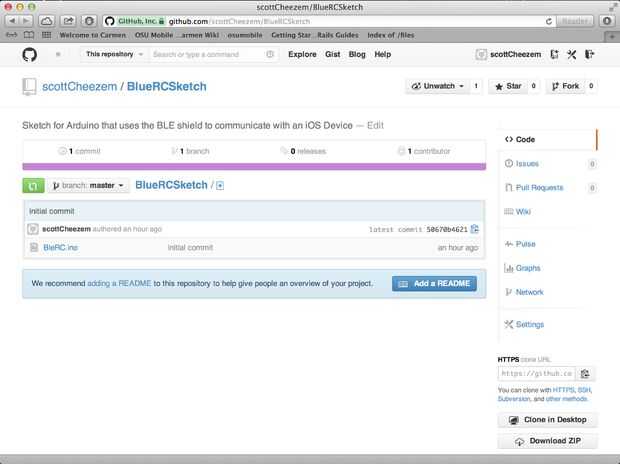620x464 pixels.
Task: Click the purple language statistics bar
Action: coord(254,167)
